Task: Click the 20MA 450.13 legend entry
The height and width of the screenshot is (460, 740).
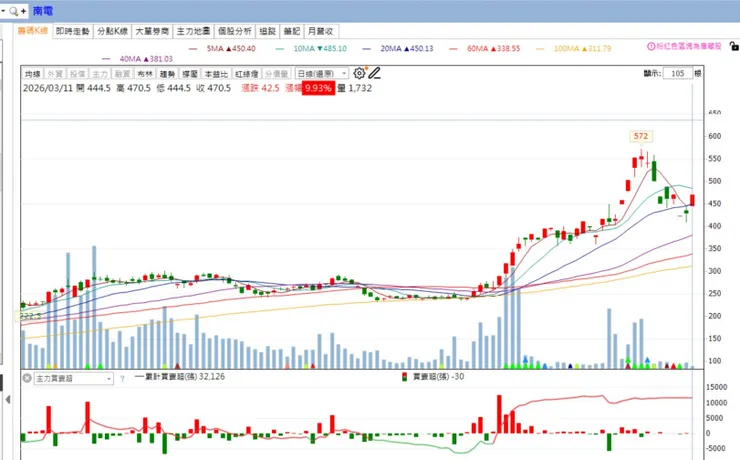Action: (398, 48)
